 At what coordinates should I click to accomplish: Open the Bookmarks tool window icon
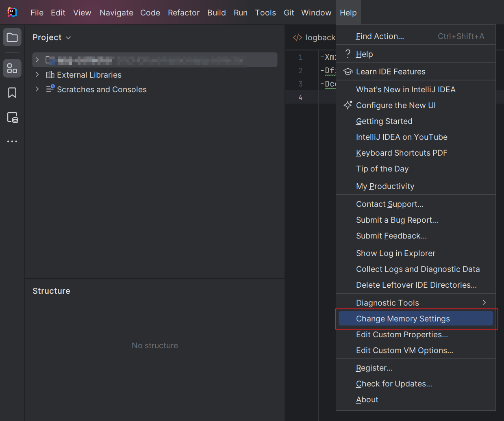12,93
